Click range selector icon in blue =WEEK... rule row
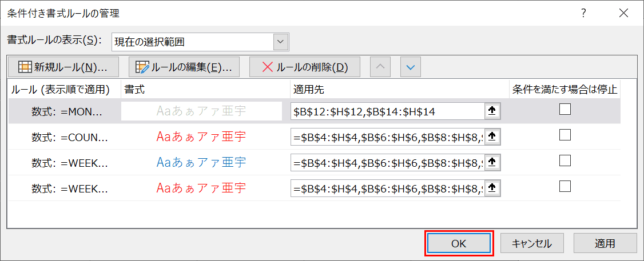This screenshot has width=644, height=261. click(x=492, y=163)
